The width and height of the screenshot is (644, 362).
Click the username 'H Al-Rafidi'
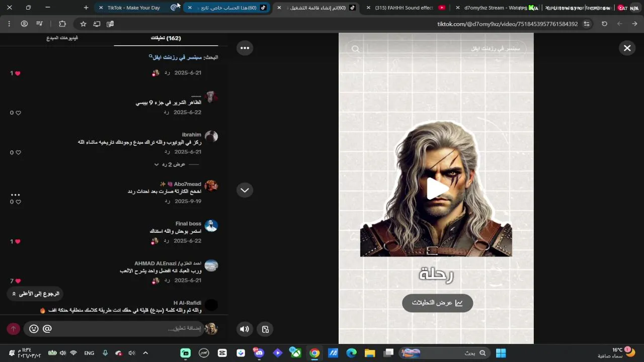tap(187, 303)
